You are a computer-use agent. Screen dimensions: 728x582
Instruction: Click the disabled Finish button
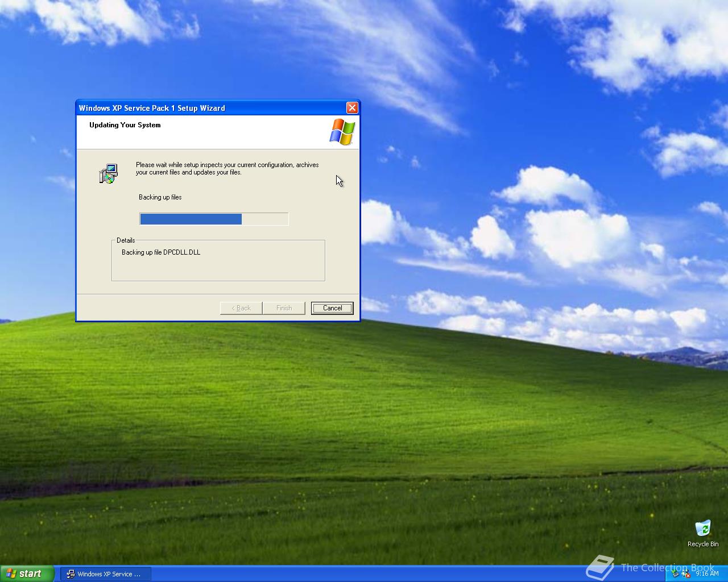click(284, 307)
